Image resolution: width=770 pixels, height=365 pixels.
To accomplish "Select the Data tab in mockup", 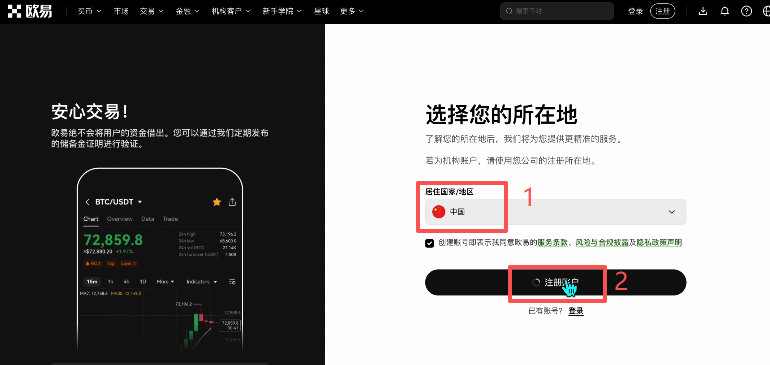I will (148, 219).
